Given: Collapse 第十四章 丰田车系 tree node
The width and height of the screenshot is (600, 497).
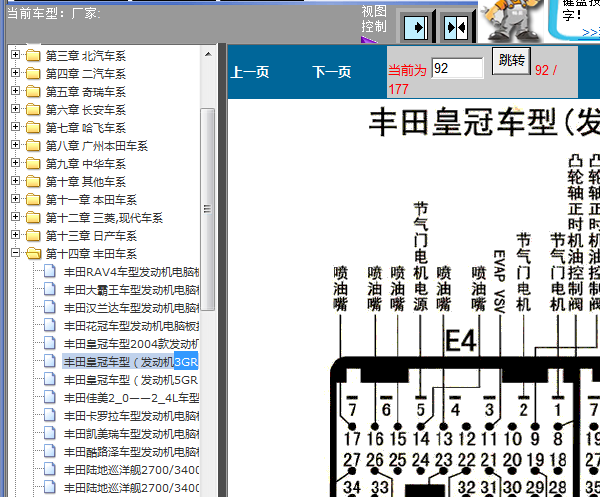Looking at the screenshot, I should point(15,252).
